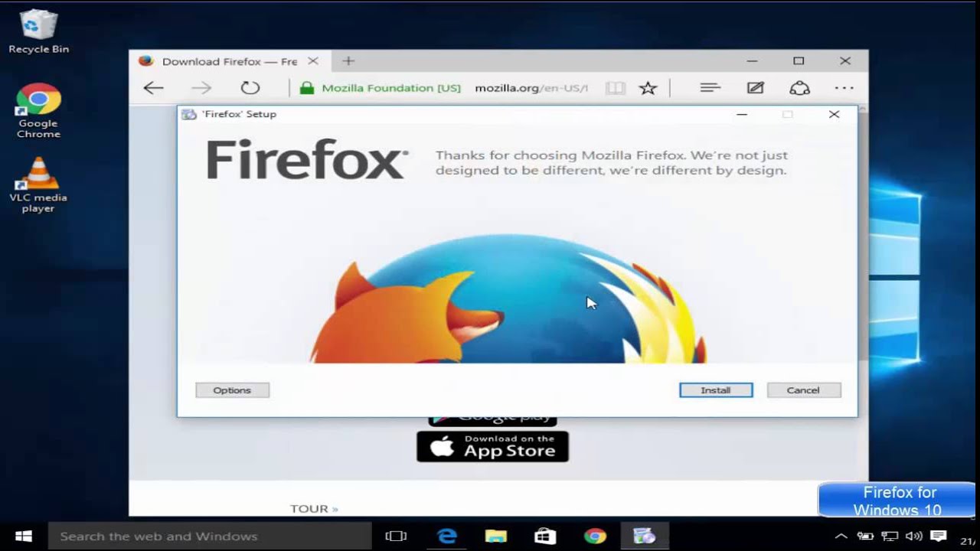Go back in Edge browser

154,88
